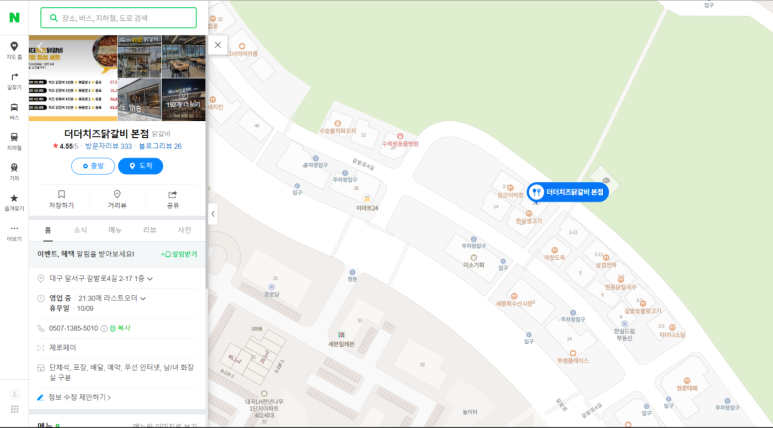Open the dining hall interior photo
773x428 pixels.
(183, 56)
